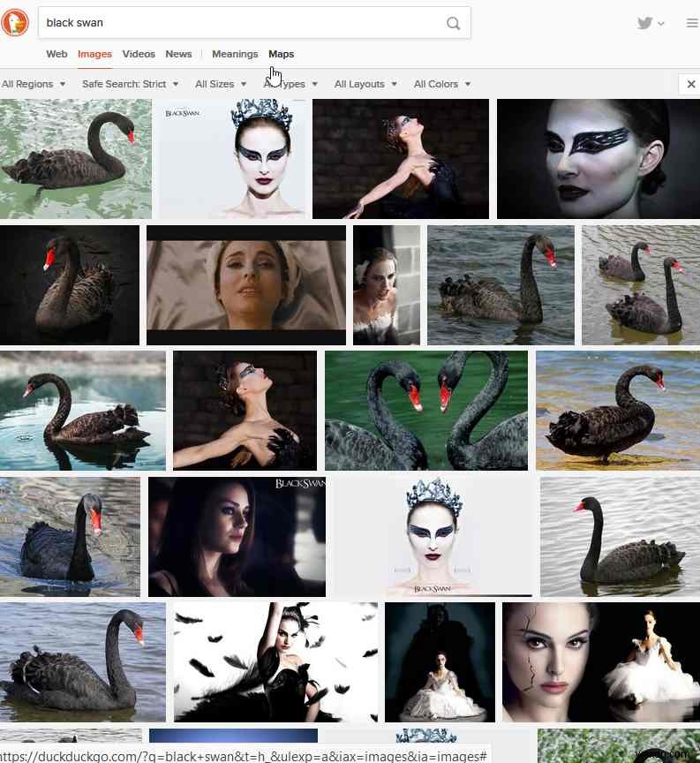Open swan standing on shore thumbnail

(x=618, y=411)
